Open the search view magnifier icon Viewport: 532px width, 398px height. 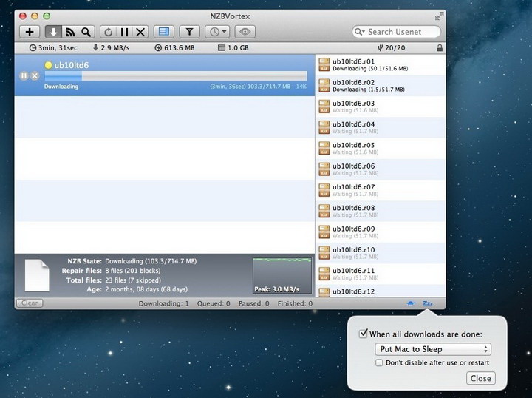tap(87, 32)
